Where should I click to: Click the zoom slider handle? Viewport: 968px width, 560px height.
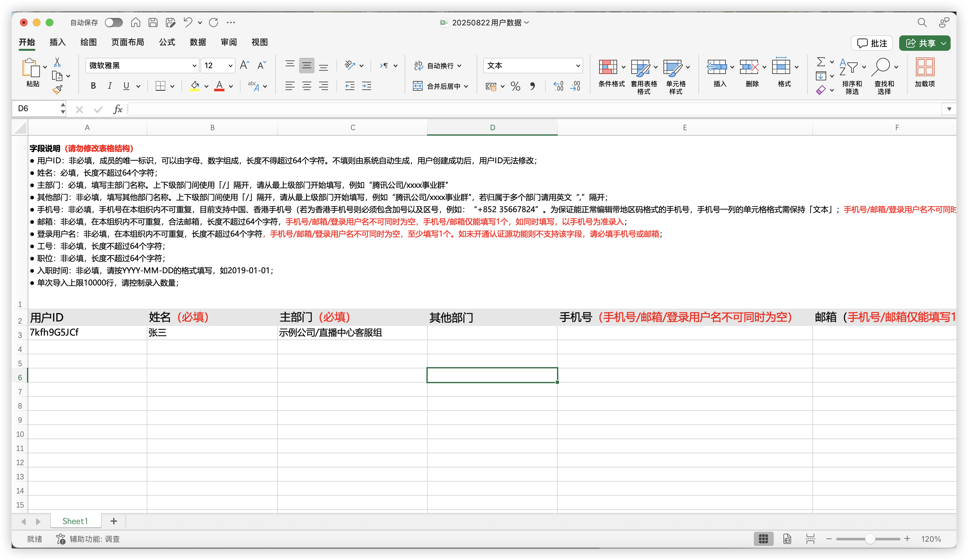point(870,539)
